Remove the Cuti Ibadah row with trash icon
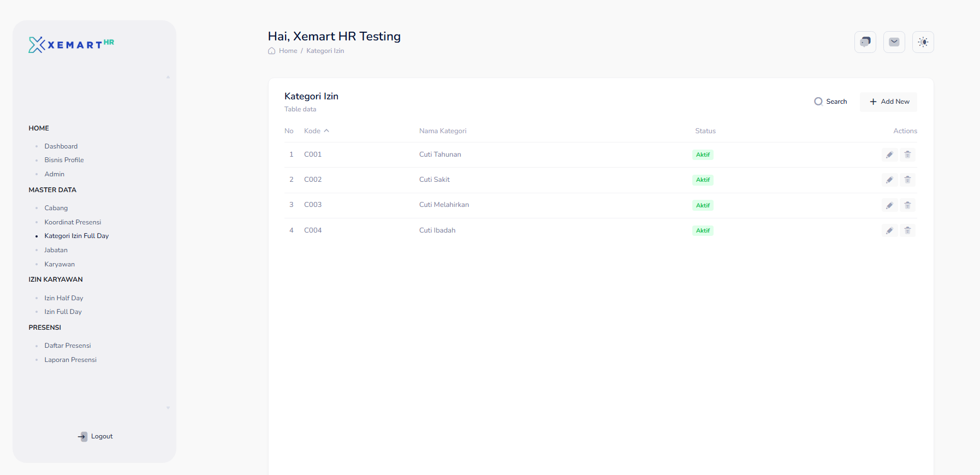 pos(907,230)
